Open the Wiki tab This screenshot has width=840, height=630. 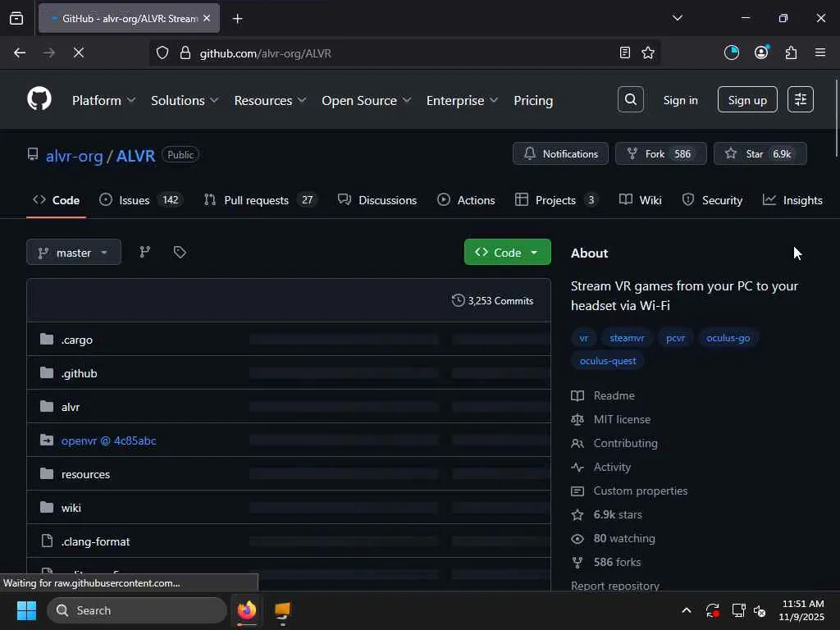(x=640, y=200)
